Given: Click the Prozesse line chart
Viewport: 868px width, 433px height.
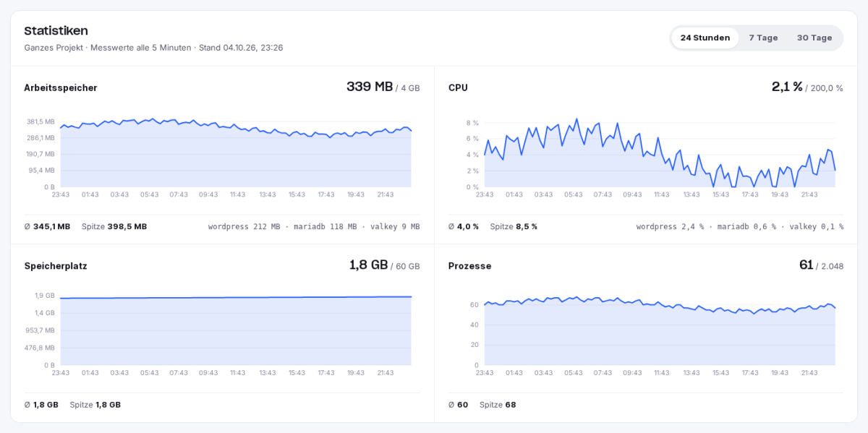Looking at the screenshot, I should pyautogui.click(x=660, y=330).
